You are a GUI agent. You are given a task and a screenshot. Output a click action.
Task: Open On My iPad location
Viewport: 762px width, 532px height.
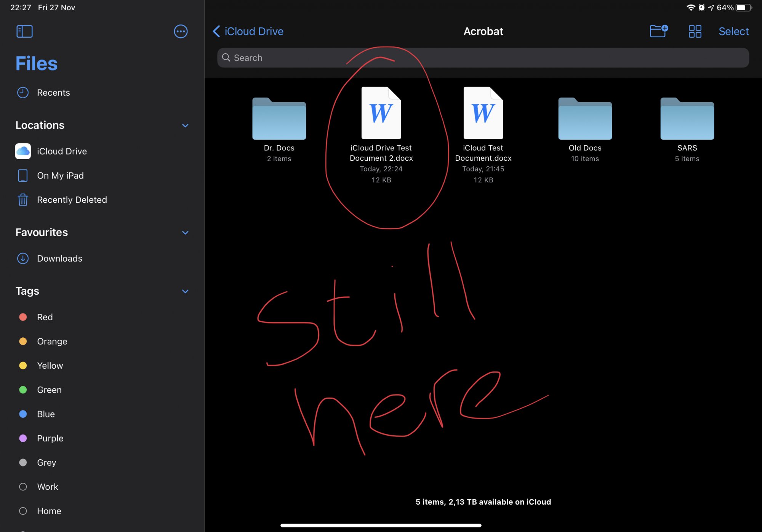coord(60,176)
